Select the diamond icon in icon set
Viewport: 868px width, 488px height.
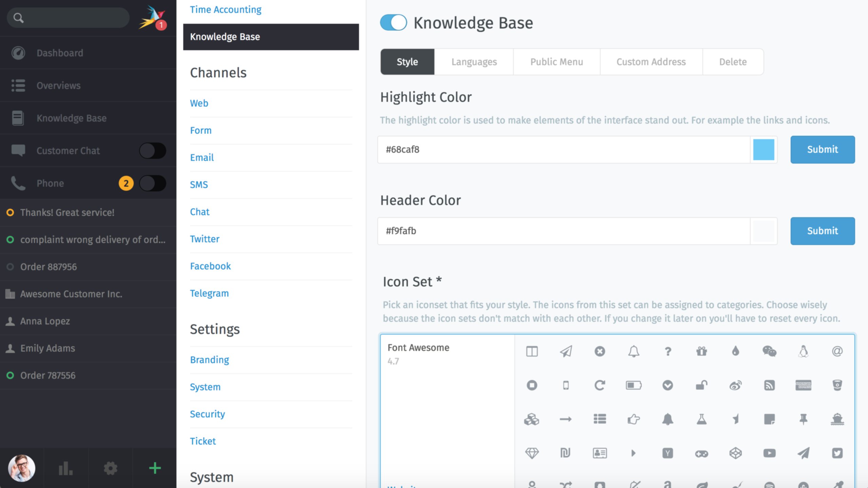(x=532, y=453)
